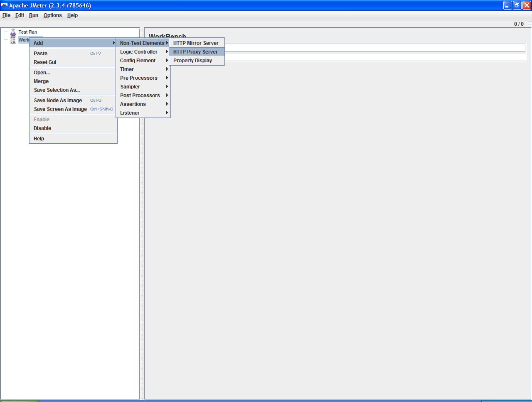Viewport: 532px width, 402px height.
Task: Click the WorkBench name input field
Action: [375, 48]
